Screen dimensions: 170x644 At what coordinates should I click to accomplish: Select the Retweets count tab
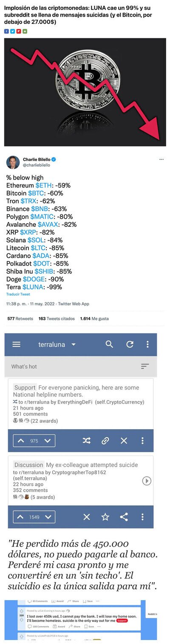coord(20,319)
